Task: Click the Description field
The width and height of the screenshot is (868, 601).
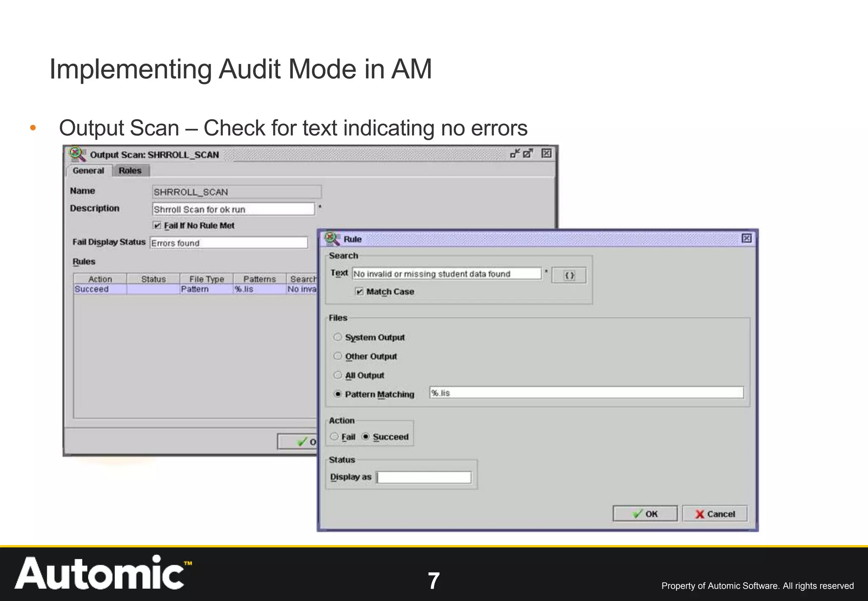Action: coord(234,209)
